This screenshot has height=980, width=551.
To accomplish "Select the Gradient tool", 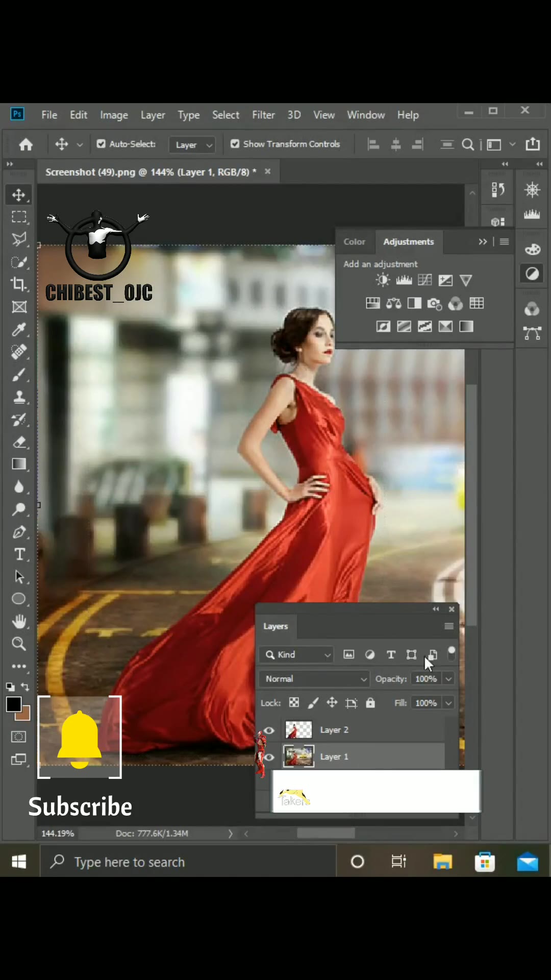I will point(19,464).
